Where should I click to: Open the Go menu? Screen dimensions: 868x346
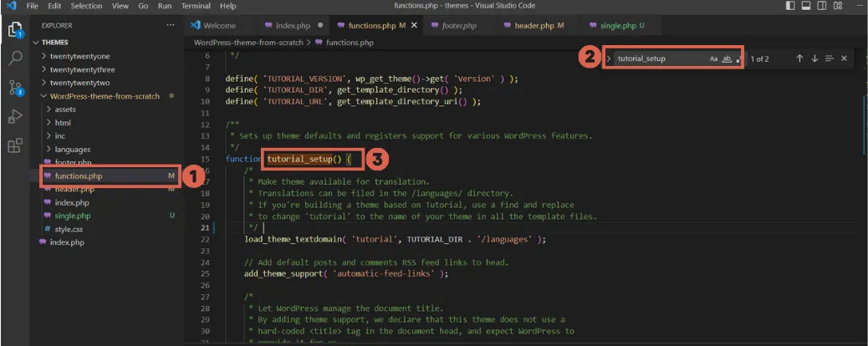pyautogui.click(x=143, y=6)
